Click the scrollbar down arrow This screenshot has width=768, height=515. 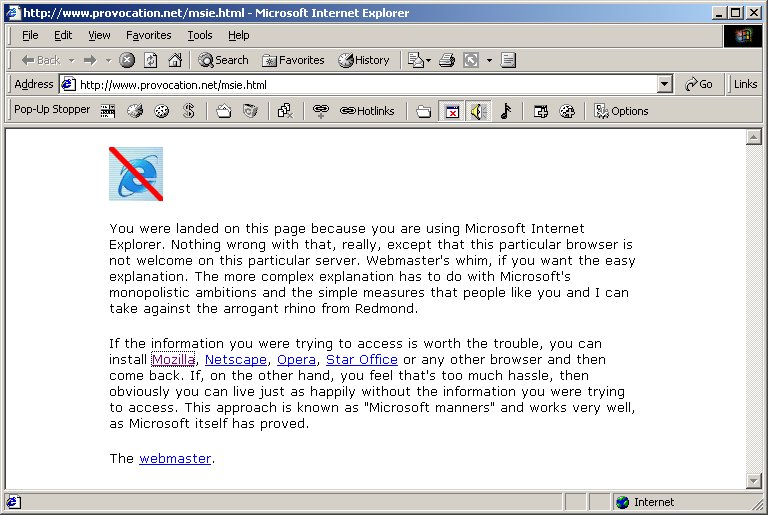click(753, 481)
